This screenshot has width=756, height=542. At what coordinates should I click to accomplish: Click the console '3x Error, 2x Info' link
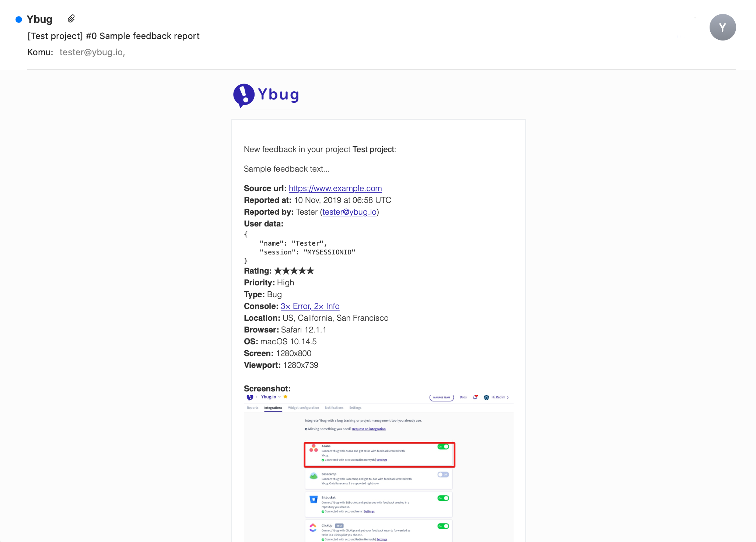tap(310, 306)
